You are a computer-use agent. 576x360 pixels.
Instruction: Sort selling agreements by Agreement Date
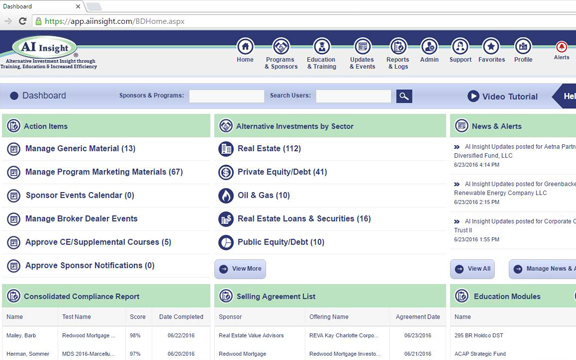[418, 317]
